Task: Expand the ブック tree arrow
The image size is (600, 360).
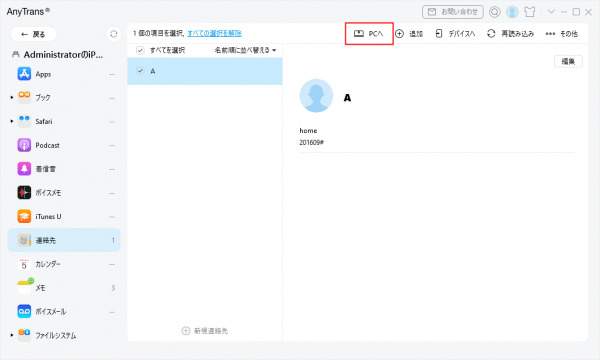Action: click(12, 98)
